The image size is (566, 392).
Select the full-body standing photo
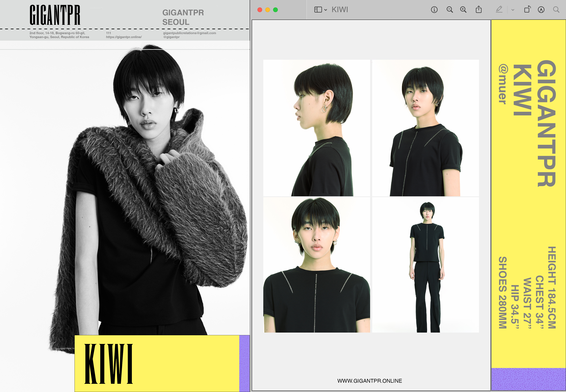425,265
